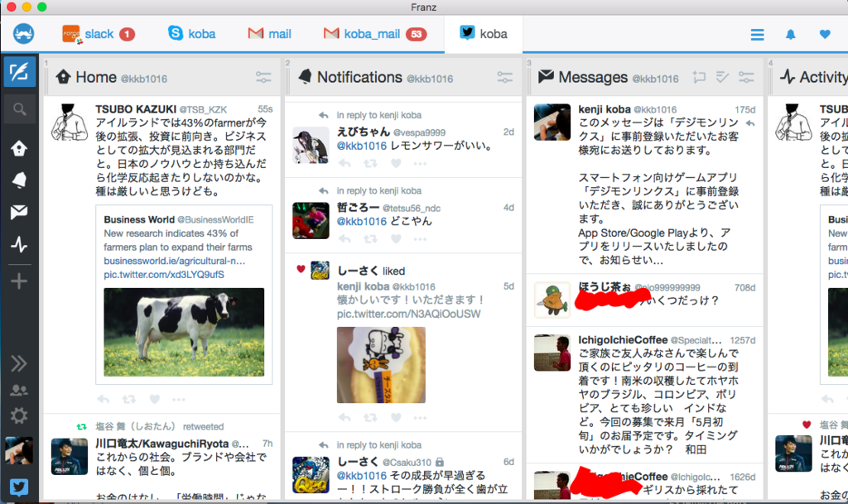Retweet the 懐かしいです tweet
The height and width of the screenshot is (504, 848).
(370, 418)
